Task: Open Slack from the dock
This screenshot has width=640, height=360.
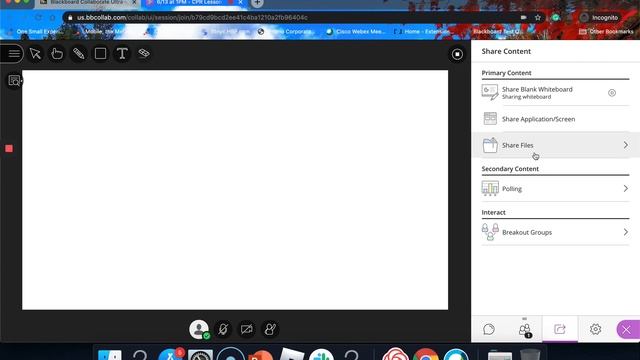Action: click(x=321, y=354)
